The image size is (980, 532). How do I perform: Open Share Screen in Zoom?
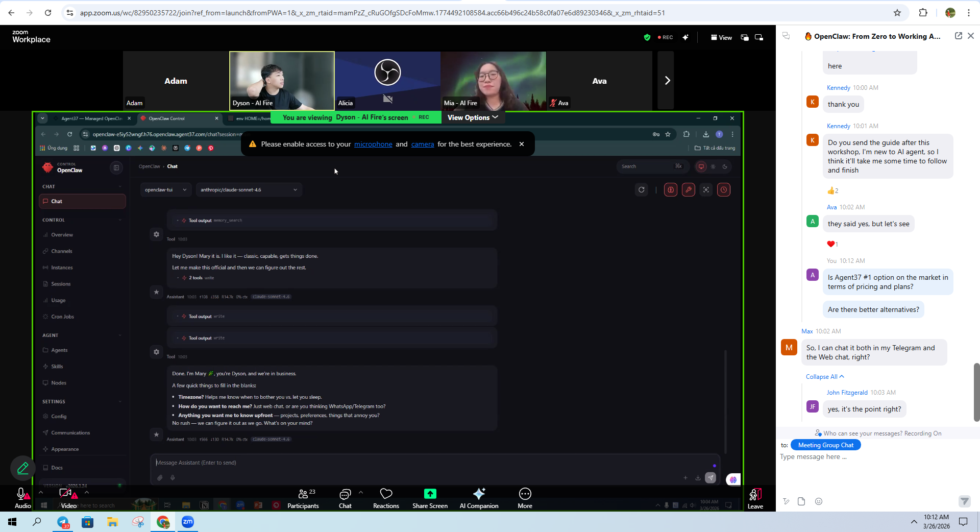tap(430, 498)
